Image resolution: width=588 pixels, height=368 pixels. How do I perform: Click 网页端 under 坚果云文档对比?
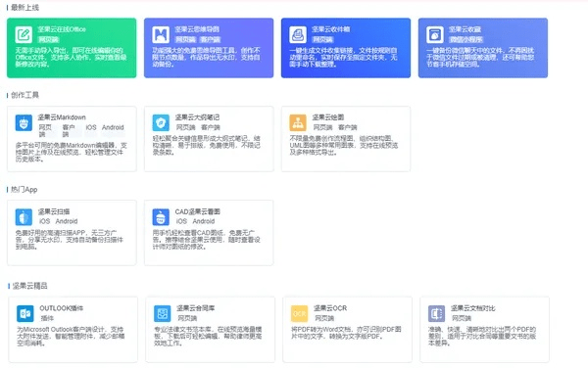462,318
